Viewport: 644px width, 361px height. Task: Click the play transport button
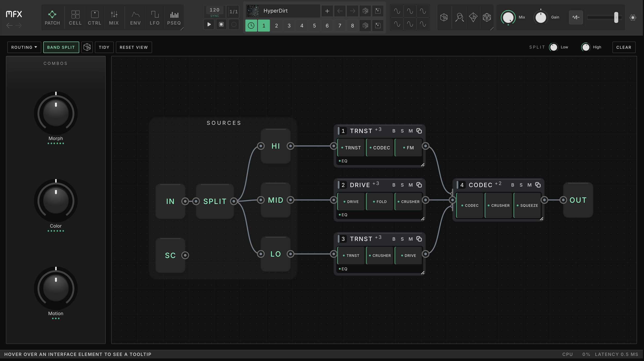coord(209,24)
